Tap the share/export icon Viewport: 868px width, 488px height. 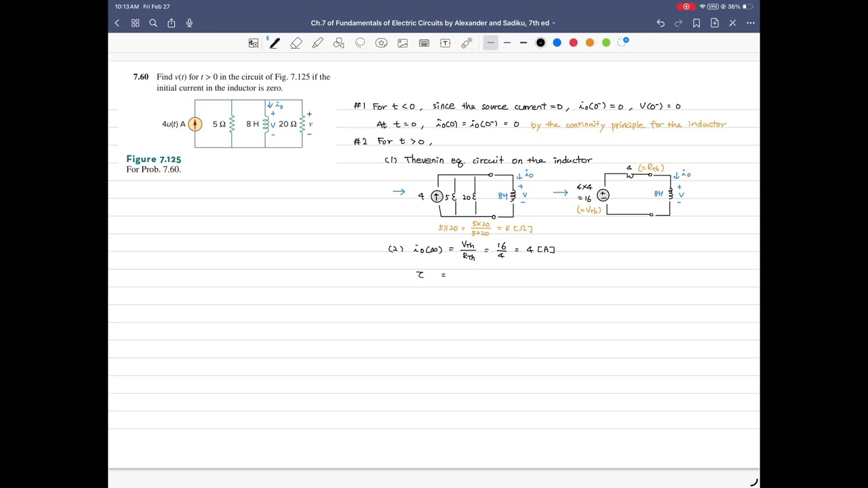pyautogui.click(x=172, y=23)
